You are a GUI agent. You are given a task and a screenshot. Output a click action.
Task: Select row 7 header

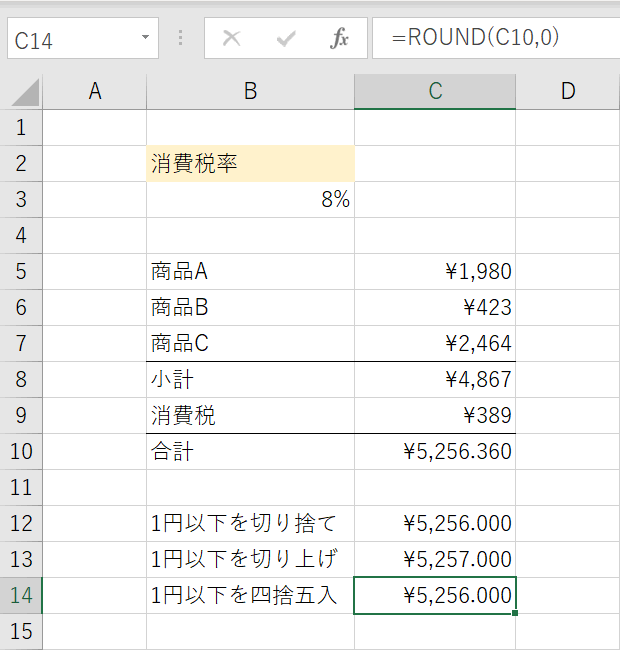click(x=21, y=344)
